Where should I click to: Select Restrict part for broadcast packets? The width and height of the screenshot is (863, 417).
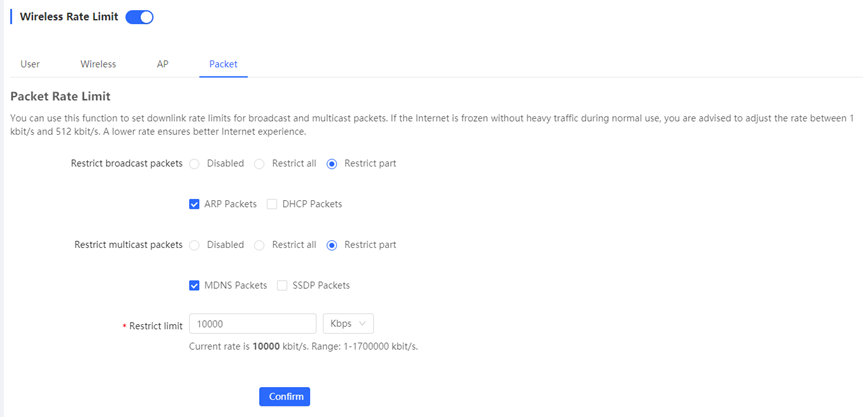332,163
